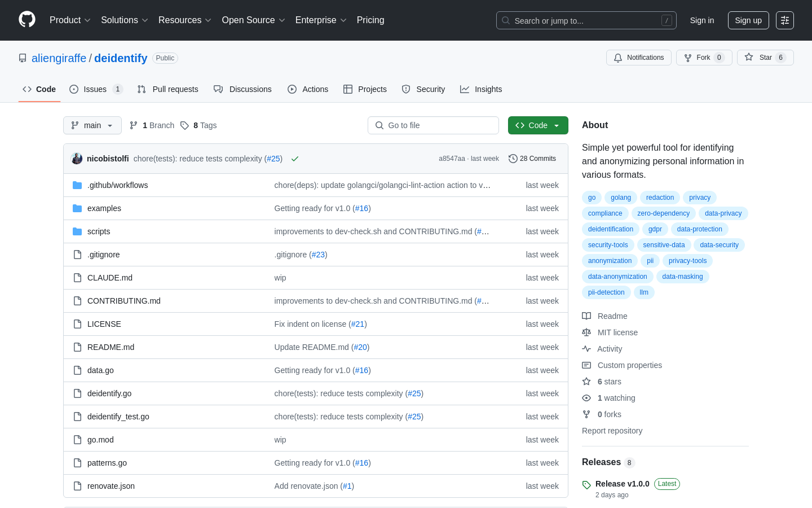This screenshot has height=508, width=812.
Task: Select the Code tab
Action: (39, 89)
